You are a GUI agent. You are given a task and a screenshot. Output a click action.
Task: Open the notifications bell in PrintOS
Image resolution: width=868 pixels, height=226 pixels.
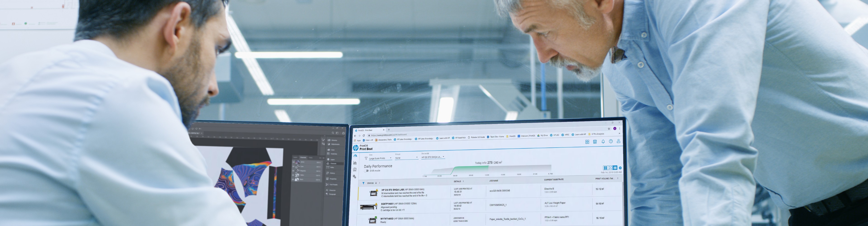pos(603,141)
